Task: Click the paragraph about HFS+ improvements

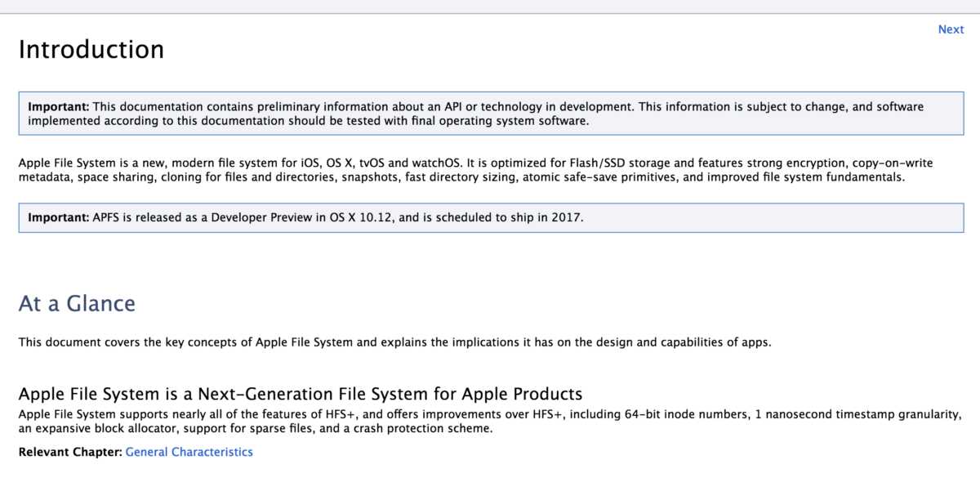Action: coord(488,422)
